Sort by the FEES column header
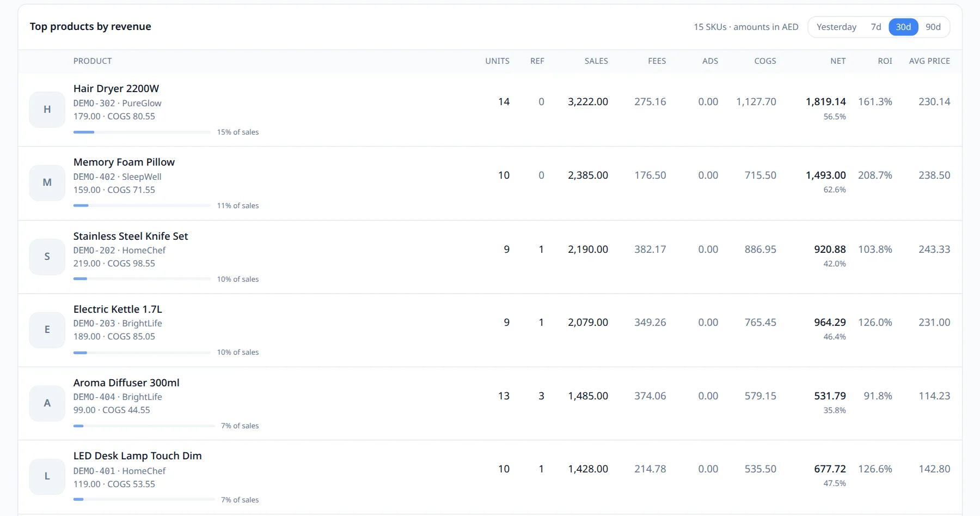Image resolution: width=980 pixels, height=516 pixels. [657, 61]
